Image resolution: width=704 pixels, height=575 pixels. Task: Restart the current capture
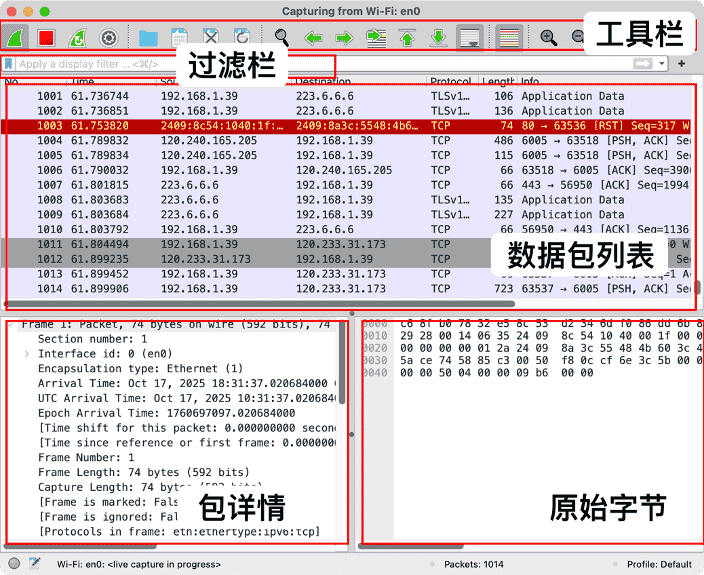77,38
